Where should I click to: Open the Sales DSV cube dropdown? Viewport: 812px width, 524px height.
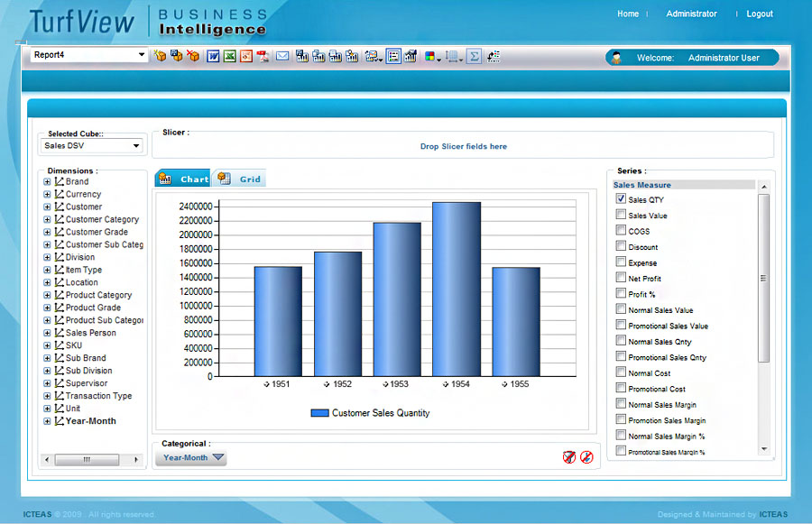[x=135, y=145]
